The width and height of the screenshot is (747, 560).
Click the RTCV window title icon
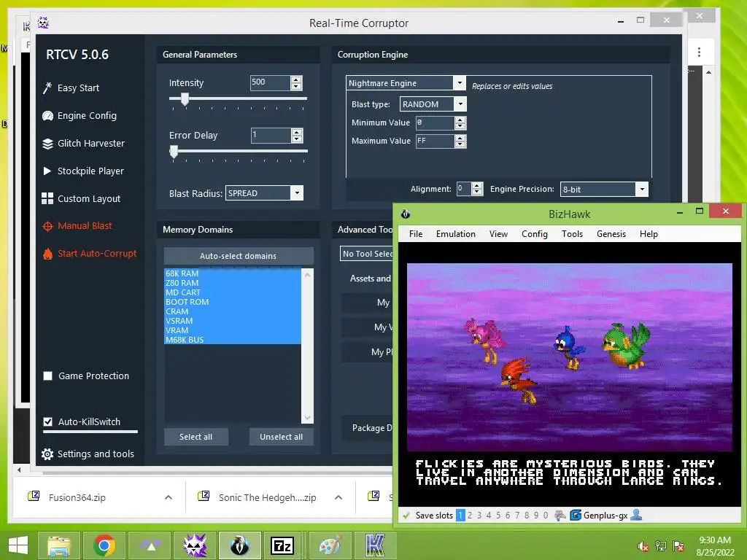(x=43, y=23)
